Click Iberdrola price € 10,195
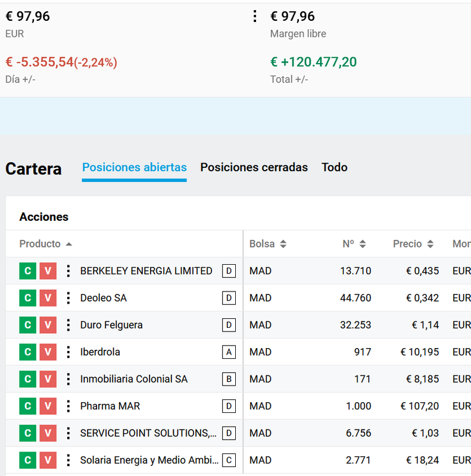This screenshot has width=471, height=476. coord(420,352)
